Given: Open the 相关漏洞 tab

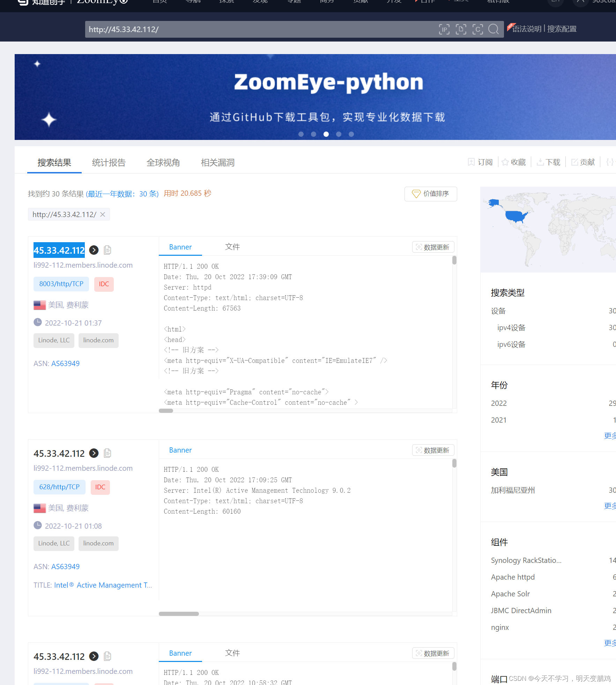Looking at the screenshot, I should click(x=218, y=163).
